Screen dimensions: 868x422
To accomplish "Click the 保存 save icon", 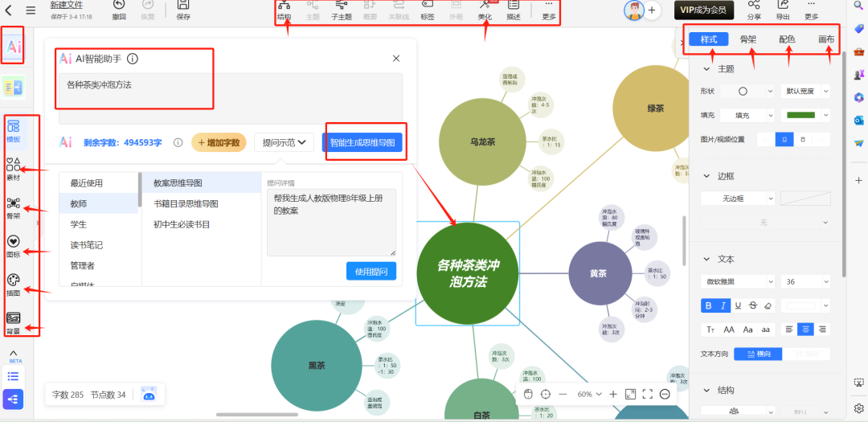I will (183, 6).
